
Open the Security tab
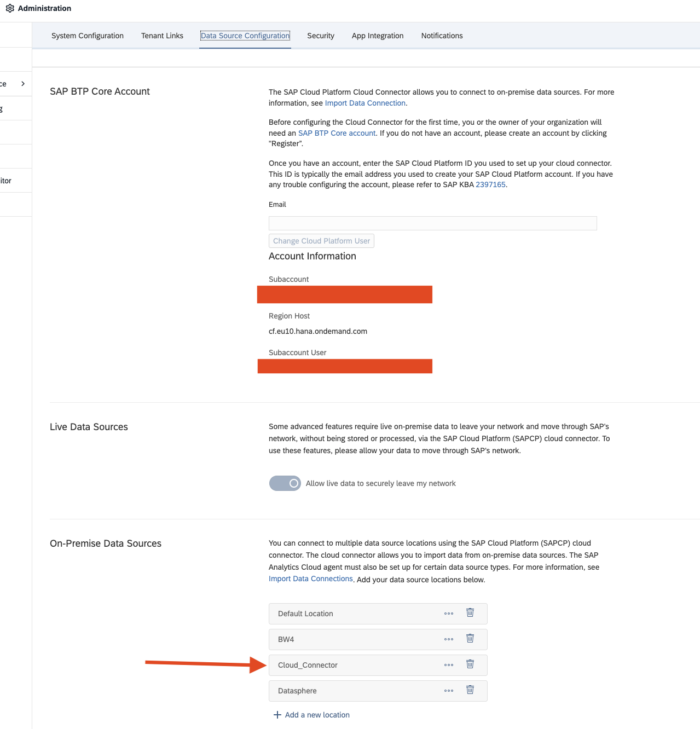click(x=321, y=36)
